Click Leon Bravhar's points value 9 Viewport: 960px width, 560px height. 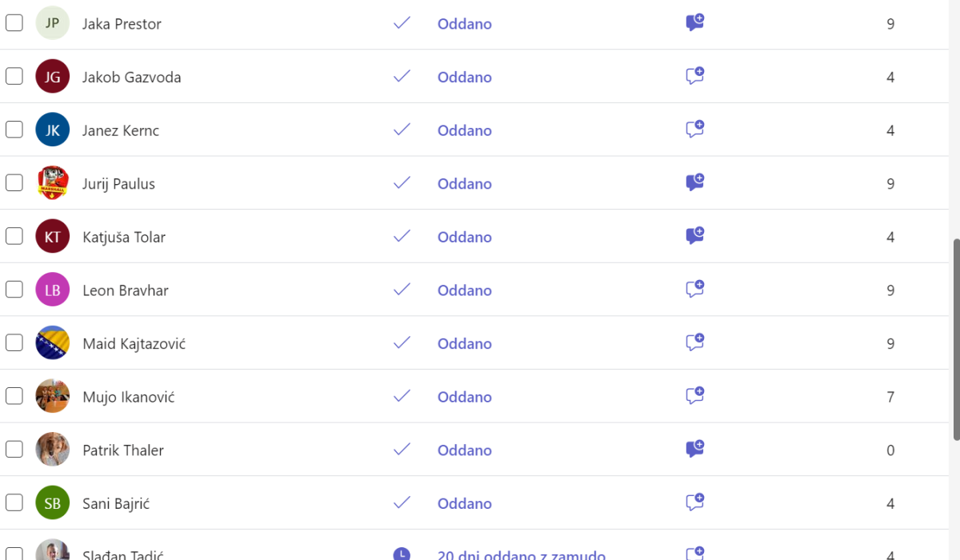coord(890,290)
